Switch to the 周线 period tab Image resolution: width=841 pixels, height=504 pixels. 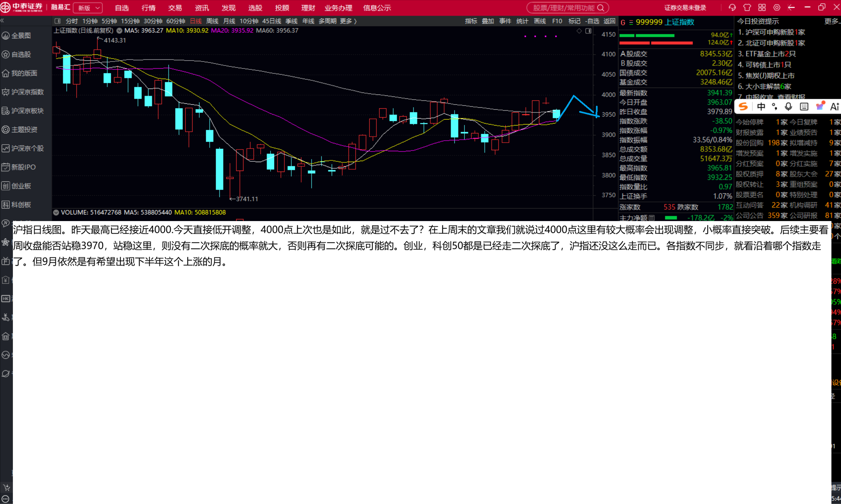[212, 21]
